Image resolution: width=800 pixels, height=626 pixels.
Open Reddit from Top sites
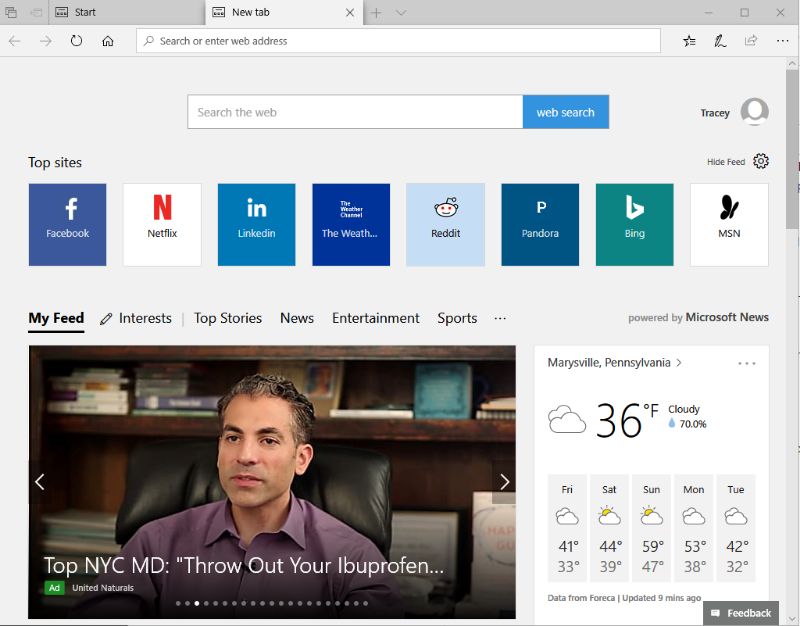[445, 224]
